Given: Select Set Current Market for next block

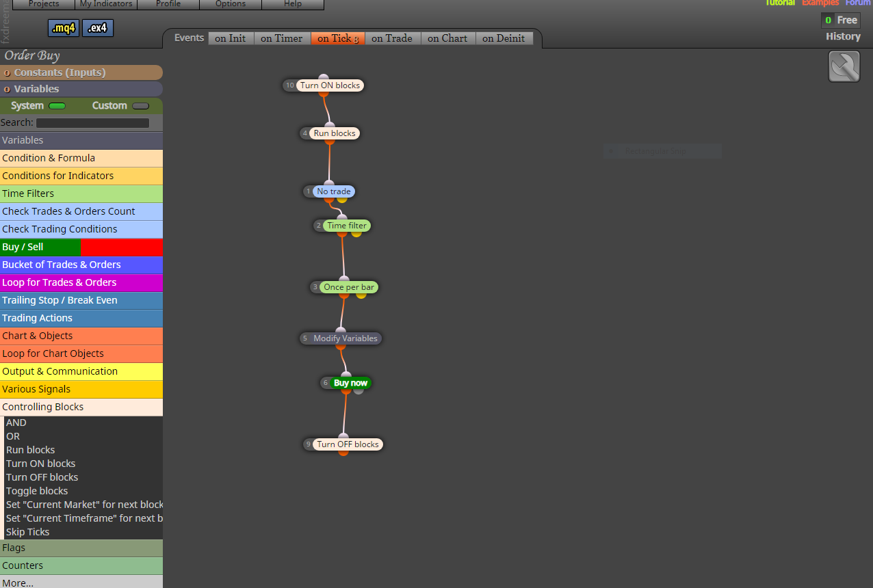Looking at the screenshot, I should click(x=84, y=505).
